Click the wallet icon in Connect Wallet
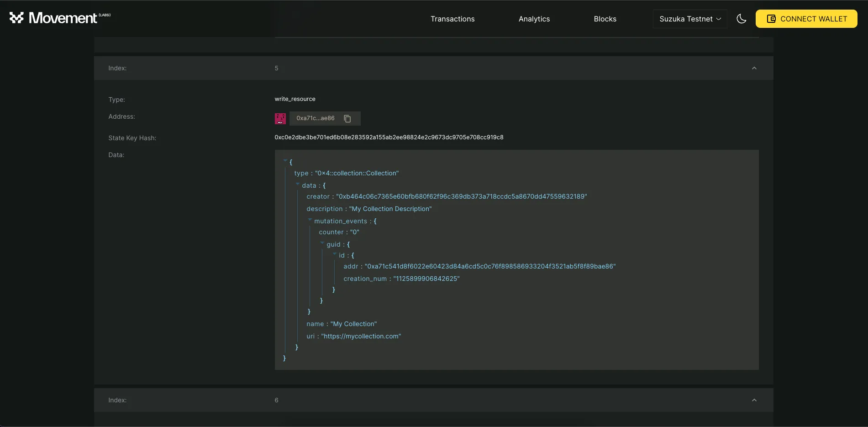This screenshot has width=868, height=427. tap(771, 19)
